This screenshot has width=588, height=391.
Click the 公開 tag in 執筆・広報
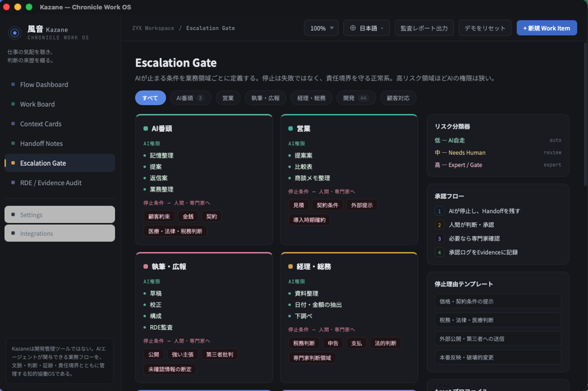153,355
